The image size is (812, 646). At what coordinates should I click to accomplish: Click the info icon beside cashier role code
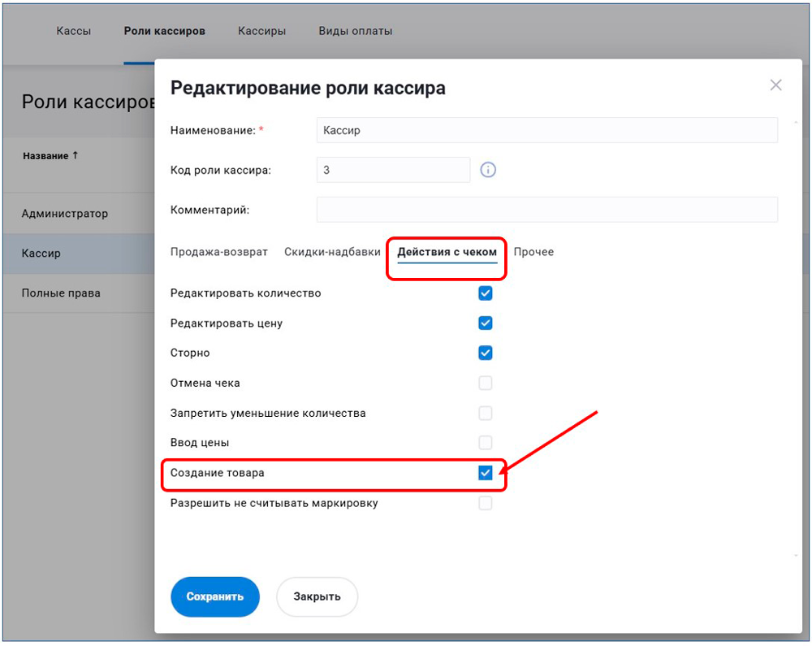pyautogui.click(x=488, y=170)
